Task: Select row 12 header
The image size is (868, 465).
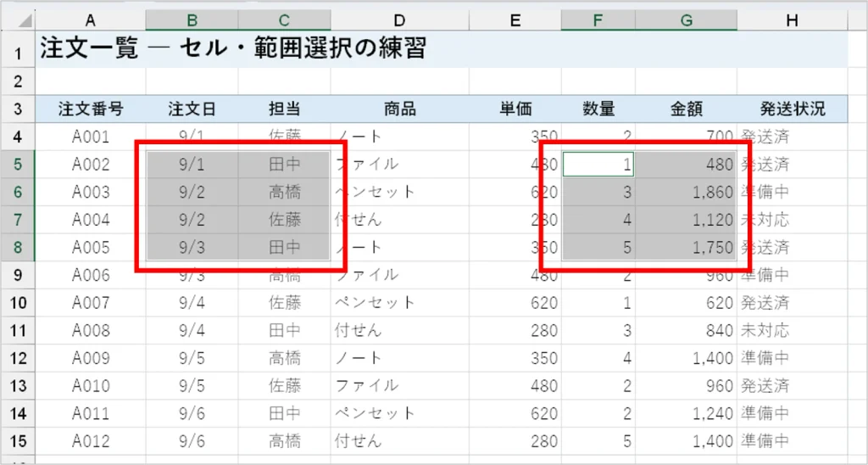Action: pyautogui.click(x=19, y=358)
